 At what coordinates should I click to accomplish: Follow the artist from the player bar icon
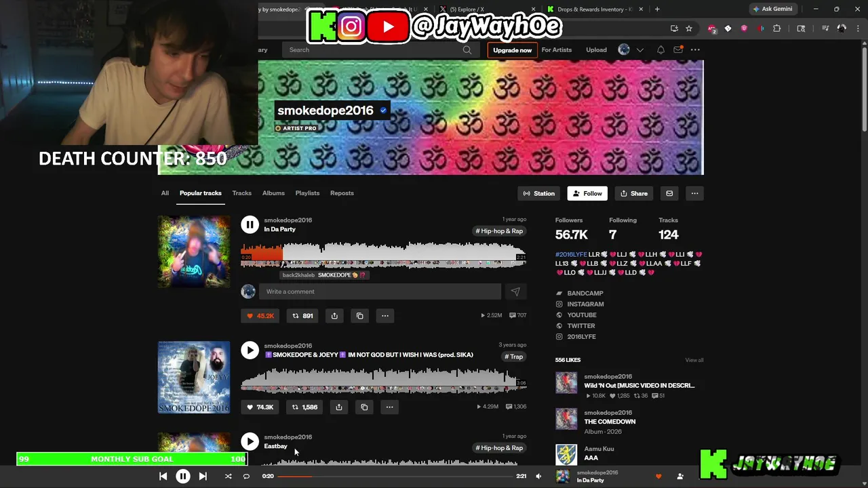[x=680, y=476]
